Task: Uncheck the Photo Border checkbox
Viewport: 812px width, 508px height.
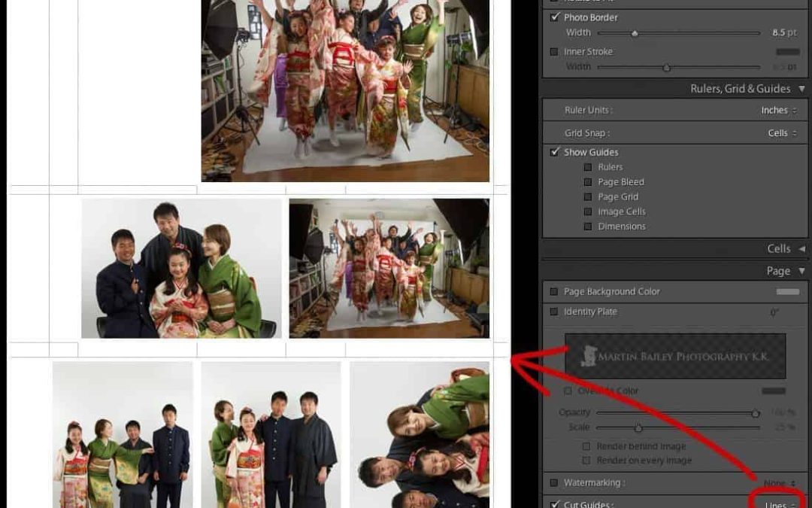Action: (x=555, y=17)
